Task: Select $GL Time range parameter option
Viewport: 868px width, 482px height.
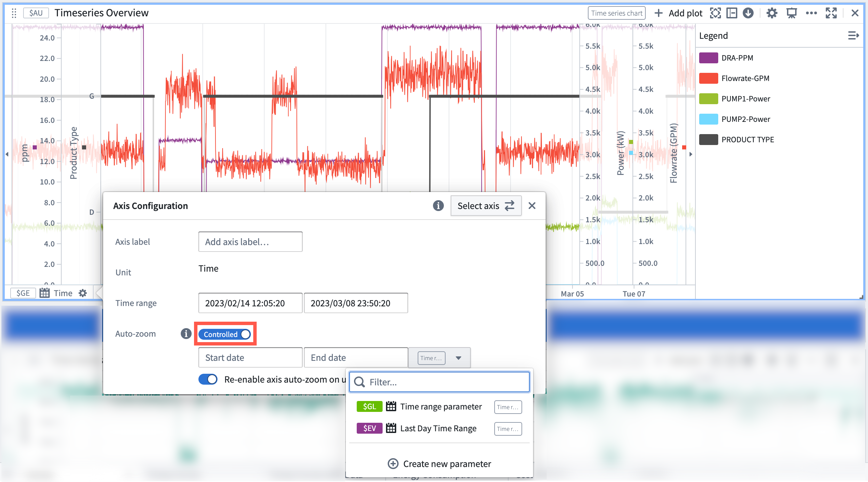Action: pyautogui.click(x=439, y=407)
